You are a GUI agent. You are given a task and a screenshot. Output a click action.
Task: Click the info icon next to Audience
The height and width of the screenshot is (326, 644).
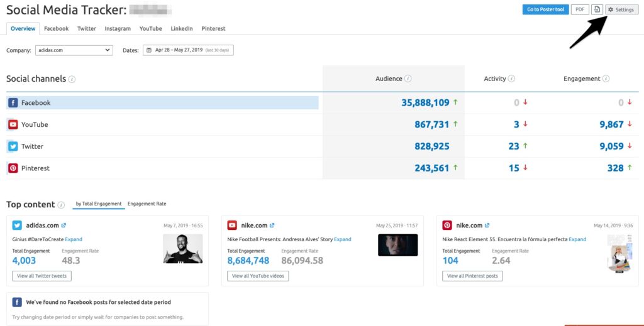click(x=408, y=79)
